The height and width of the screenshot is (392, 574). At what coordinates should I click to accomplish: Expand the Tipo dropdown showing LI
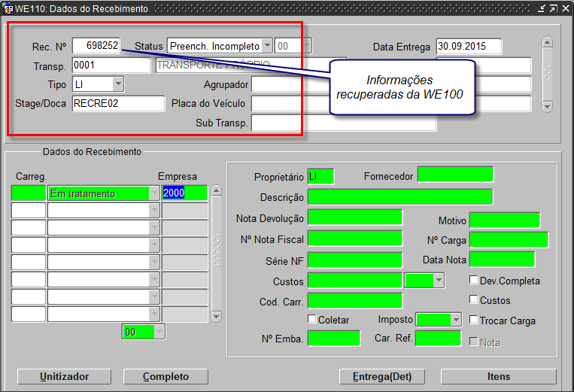118,84
